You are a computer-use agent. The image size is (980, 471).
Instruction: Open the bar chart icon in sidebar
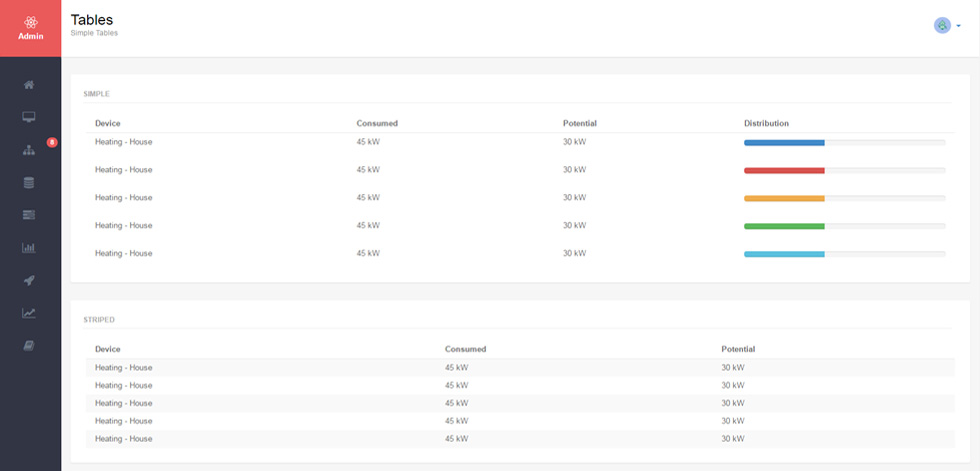pyautogui.click(x=29, y=247)
